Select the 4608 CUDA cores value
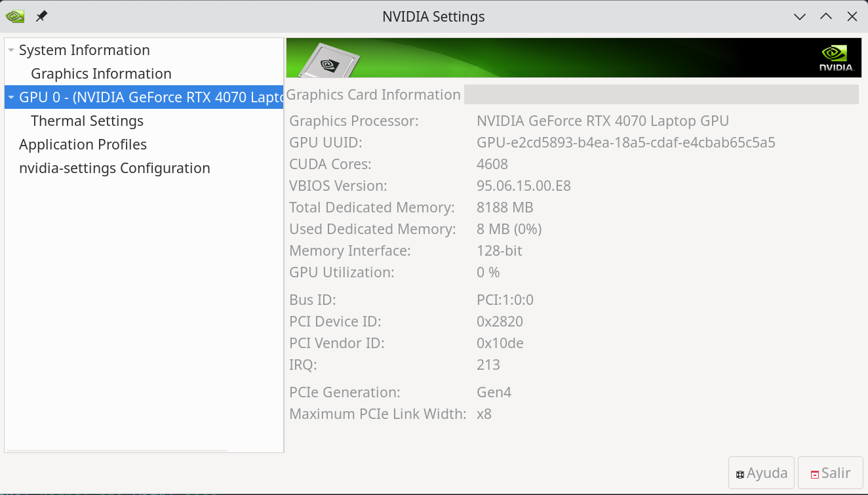 pos(492,164)
